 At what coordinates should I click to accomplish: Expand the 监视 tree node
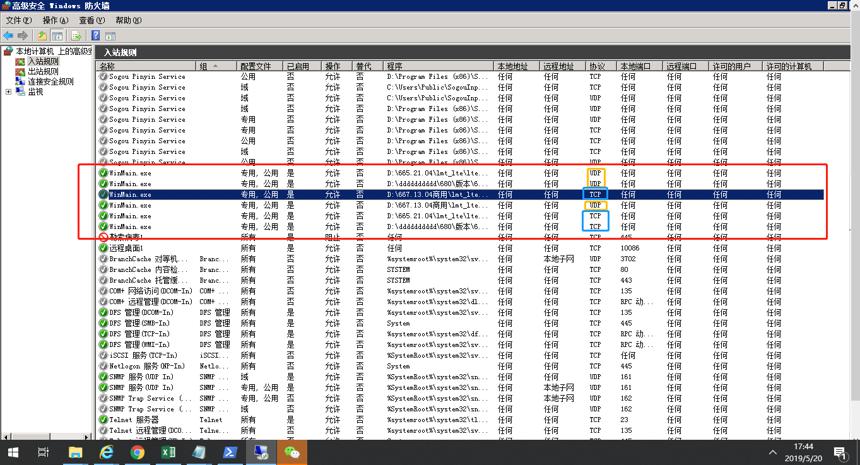click(x=8, y=92)
